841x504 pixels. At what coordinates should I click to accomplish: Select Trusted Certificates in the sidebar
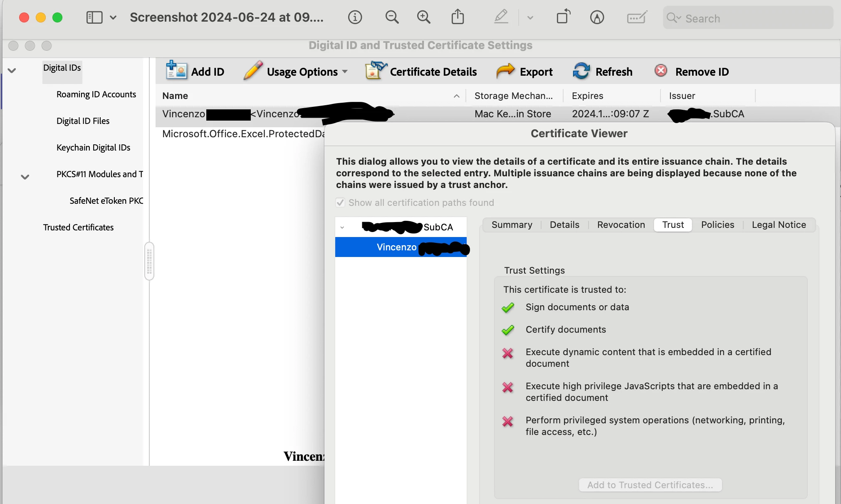click(x=78, y=227)
